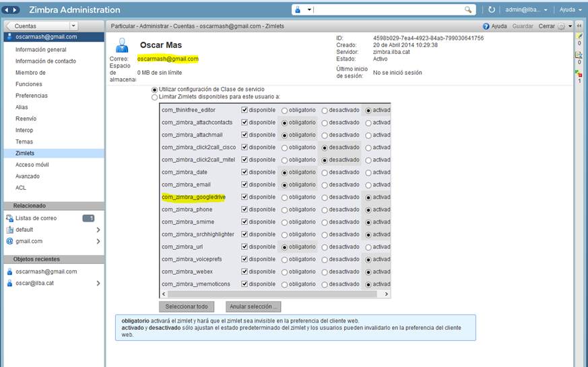Click the blue Ayuda help icon
588x367 pixels.
click(x=486, y=26)
